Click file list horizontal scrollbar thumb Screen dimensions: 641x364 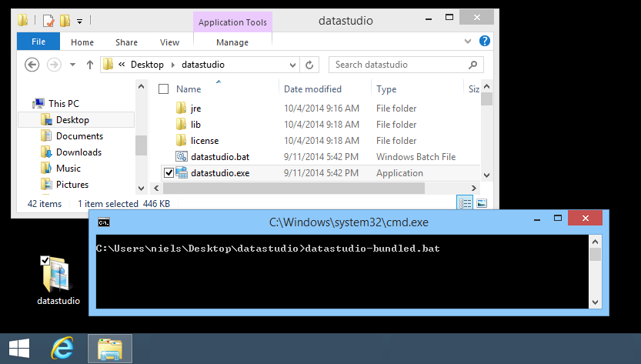click(293, 188)
